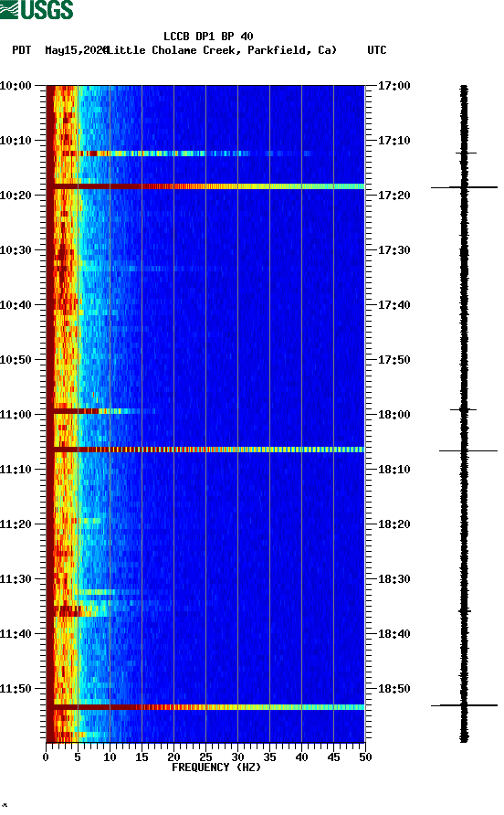Click the 11:00 PDT time label
504x815 pixels.
(x=16, y=415)
